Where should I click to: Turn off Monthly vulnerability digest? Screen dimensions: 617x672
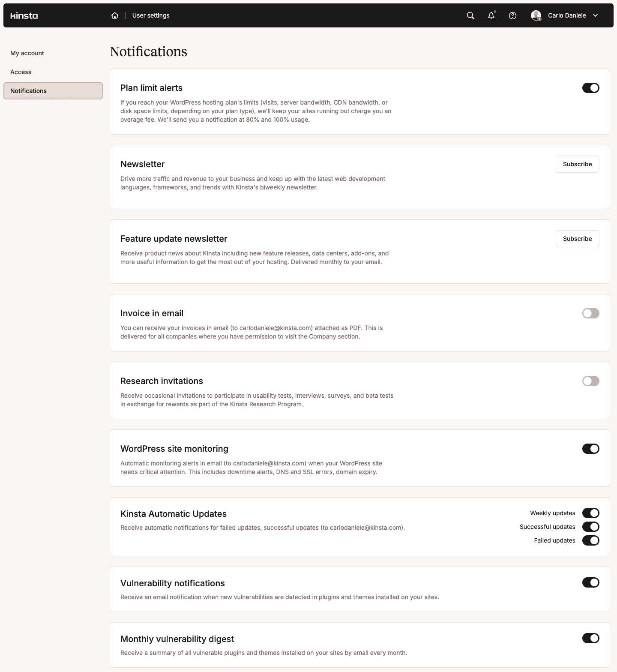pos(590,638)
